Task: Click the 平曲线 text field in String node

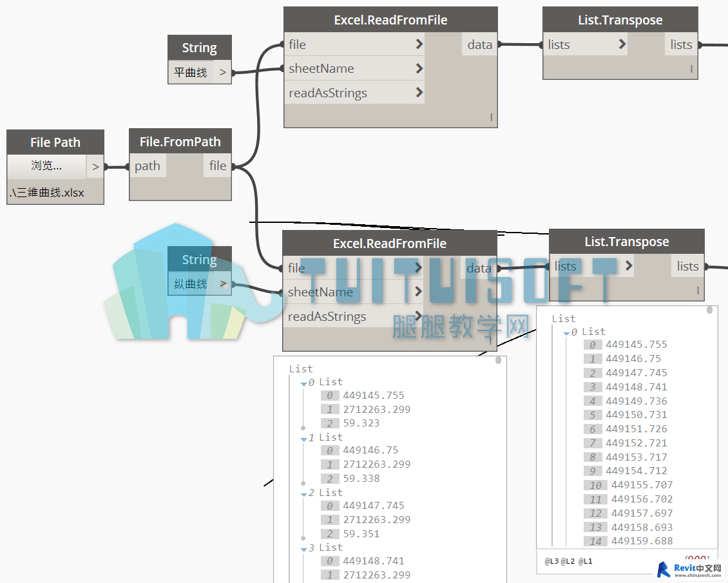Action: 191,72
